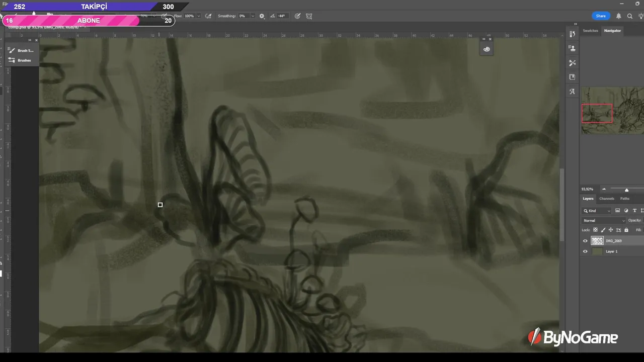644x362 pixels.
Task: Enable airbrush-style build-up icon
Action: (208, 16)
